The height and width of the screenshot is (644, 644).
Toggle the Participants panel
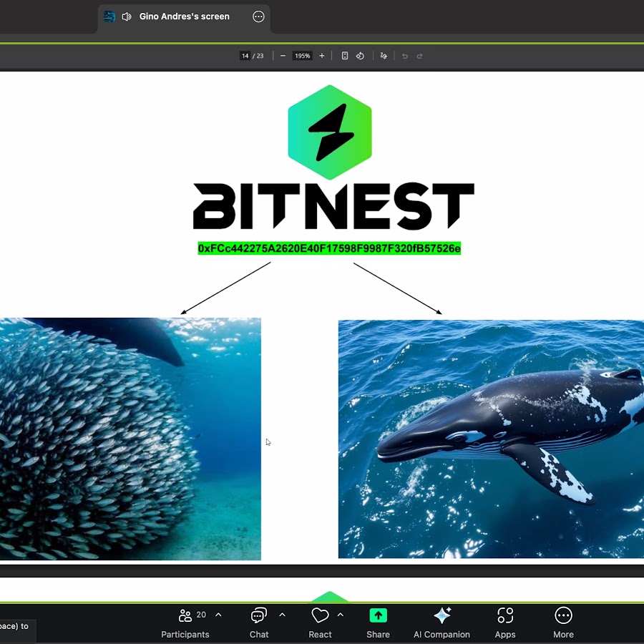(185, 622)
